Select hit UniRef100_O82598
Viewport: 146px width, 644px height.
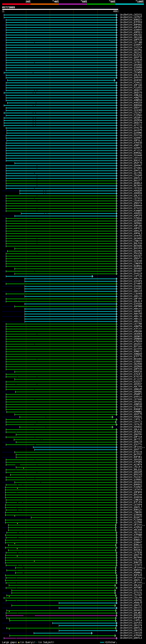[x=131, y=364]
